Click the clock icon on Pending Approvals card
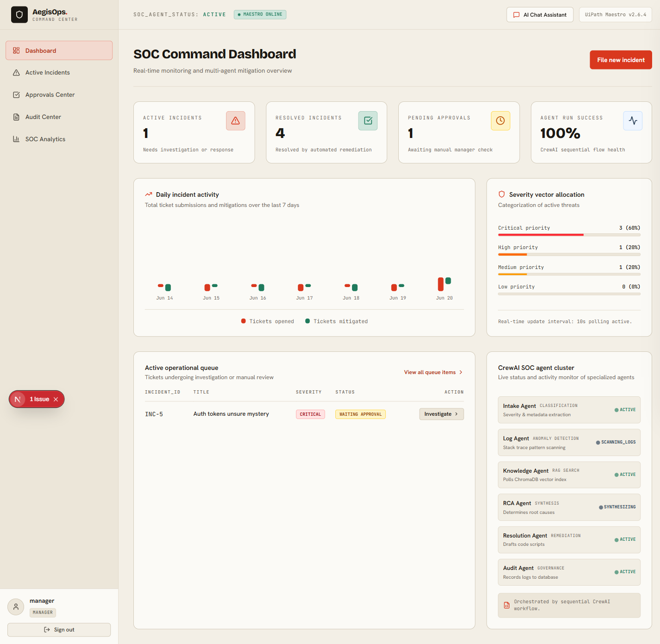This screenshot has width=660, height=644. [501, 121]
